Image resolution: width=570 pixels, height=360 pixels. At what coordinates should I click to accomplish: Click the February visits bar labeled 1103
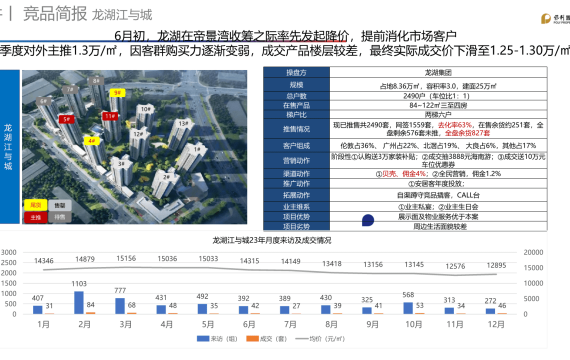pos(79,303)
